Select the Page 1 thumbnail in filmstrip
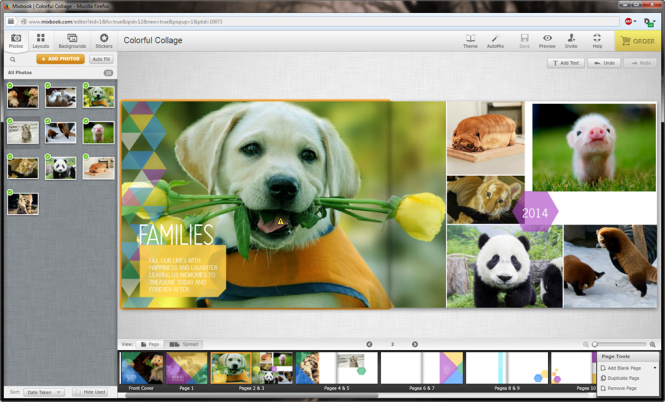Screen dimensions: 665x402 (187, 368)
